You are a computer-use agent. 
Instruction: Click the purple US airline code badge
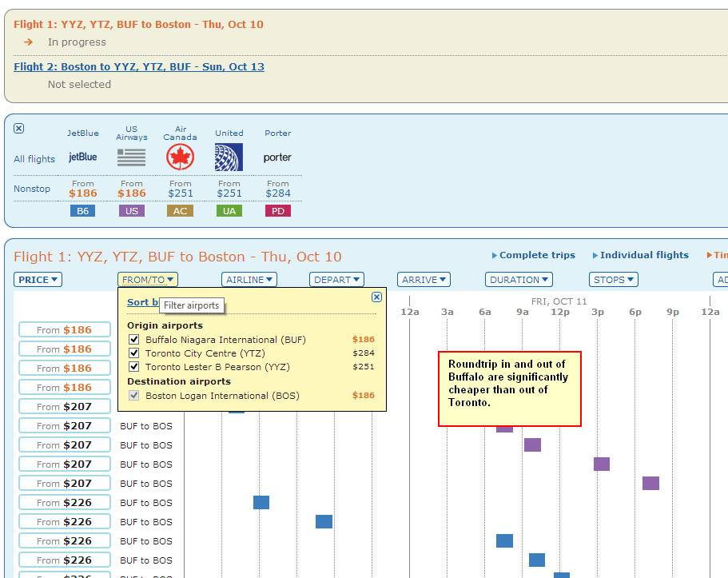point(131,211)
